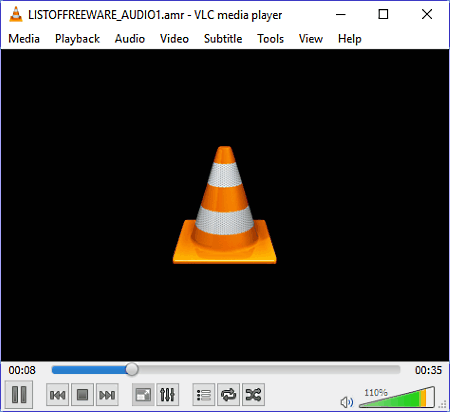The height and width of the screenshot is (412, 450).
Task: Click the large VLC cone in the video area
Action: [225, 205]
